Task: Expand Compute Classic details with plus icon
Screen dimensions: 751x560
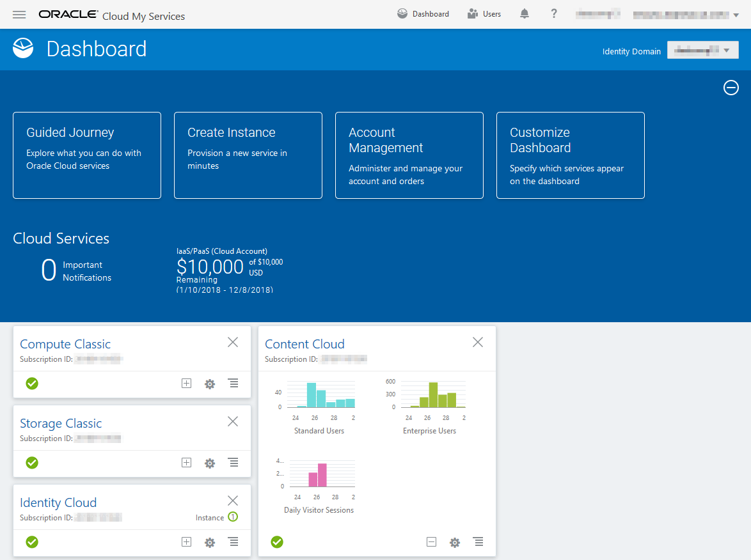Action: [x=186, y=384]
